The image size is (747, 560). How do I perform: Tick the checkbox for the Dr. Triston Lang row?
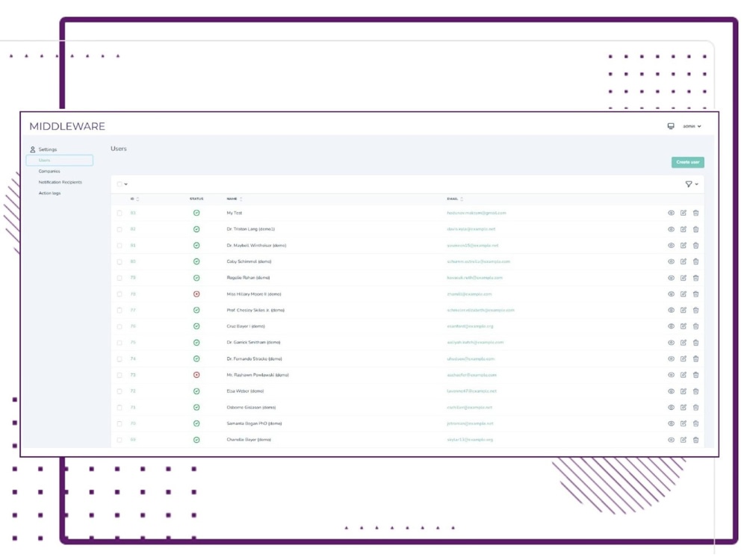(x=120, y=229)
